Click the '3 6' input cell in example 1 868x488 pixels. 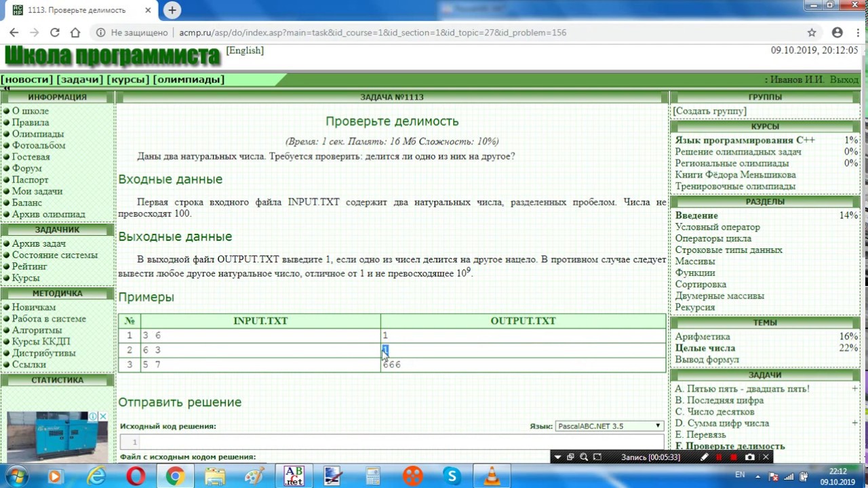tap(260, 335)
